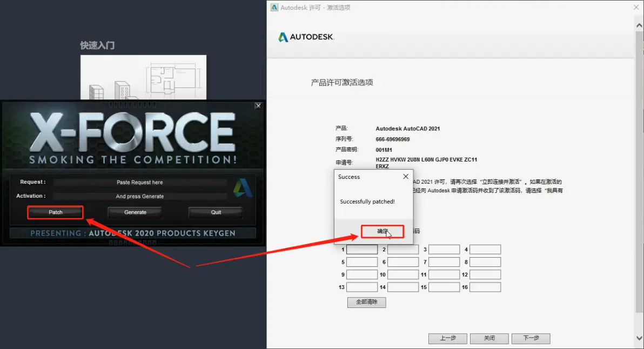Viewport: 644px width, 349px height.
Task: Click the 快速入门 heading in AutoCAD start page
Action: [97, 45]
